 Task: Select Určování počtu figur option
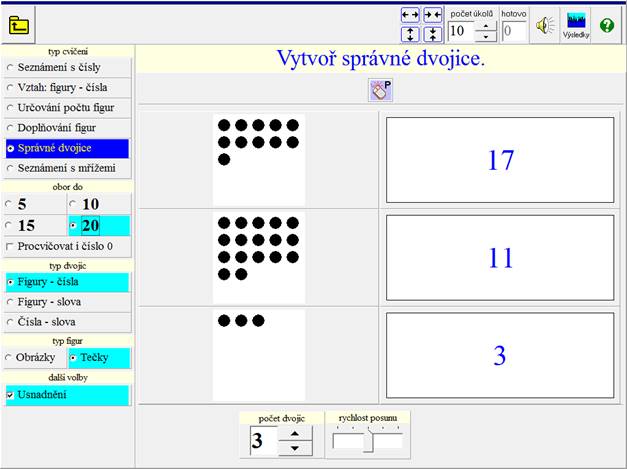(67, 108)
